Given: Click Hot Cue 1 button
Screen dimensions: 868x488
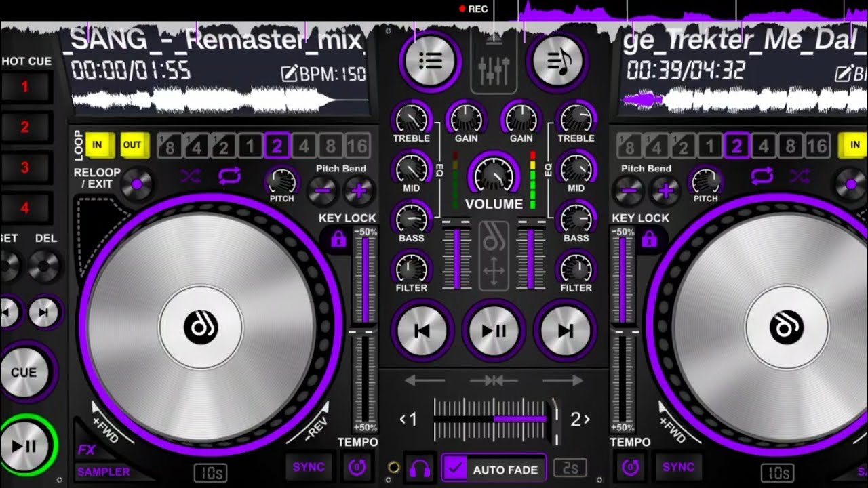Looking at the screenshot, I should pyautogui.click(x=25, y=87).
